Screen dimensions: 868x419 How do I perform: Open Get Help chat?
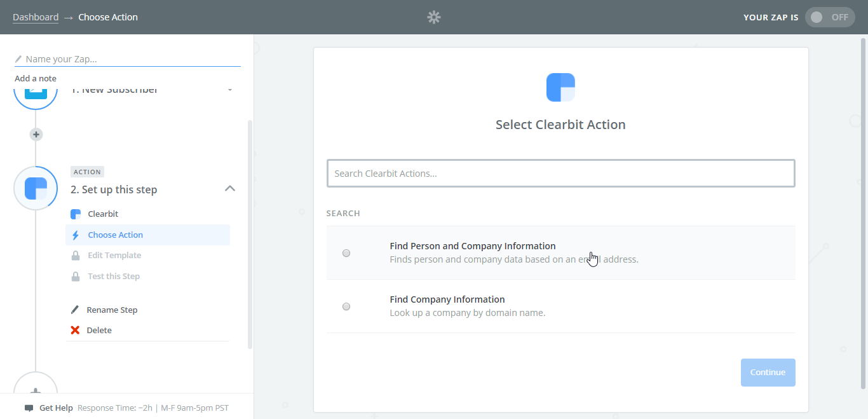pos(56,408)
